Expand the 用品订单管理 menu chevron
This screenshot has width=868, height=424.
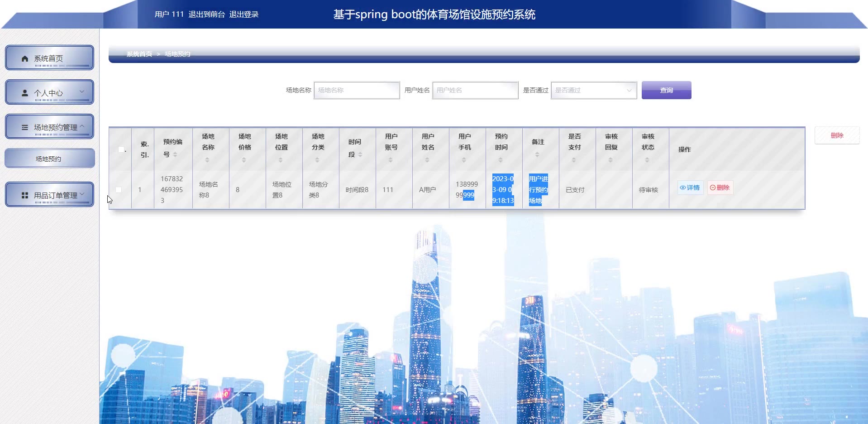pyautogui.click(x=82, y=194)
